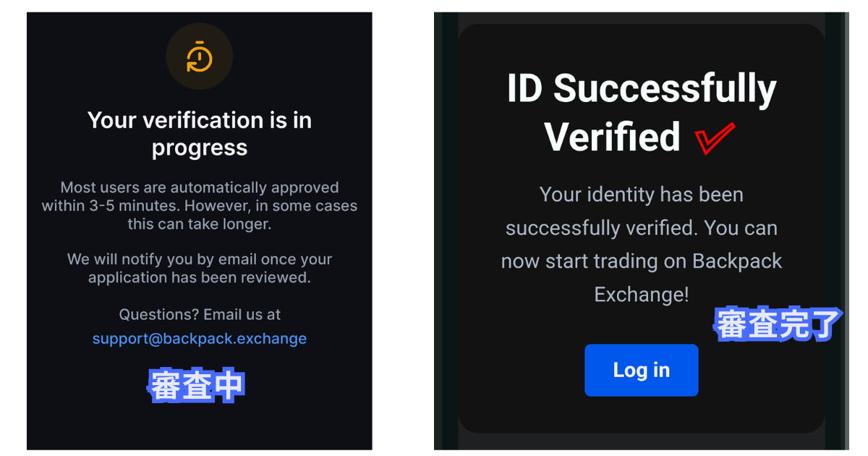Click the red checkmark beside Verified

point(714,138)
